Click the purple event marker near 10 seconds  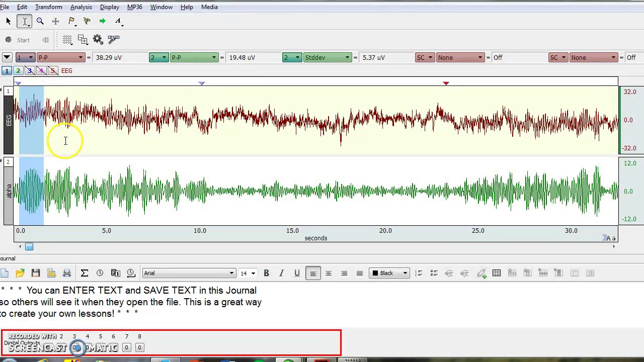click(202, 83)
